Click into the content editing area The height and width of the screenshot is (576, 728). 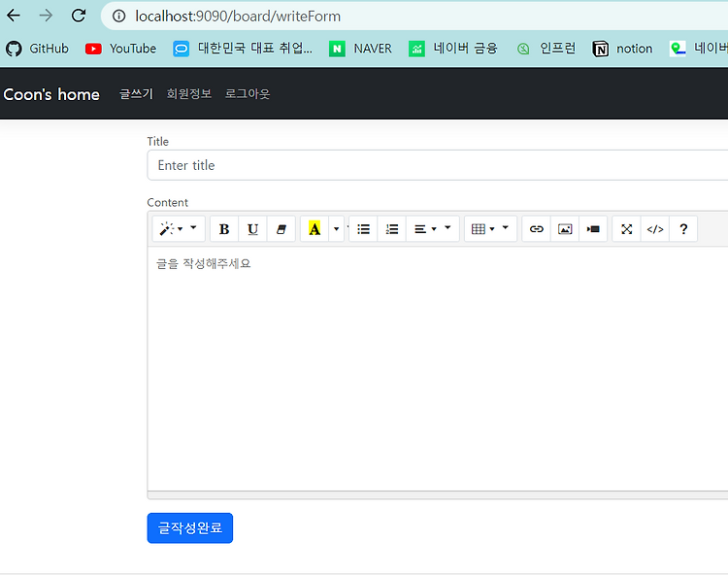pyautogui.click(x=438, y=368)
